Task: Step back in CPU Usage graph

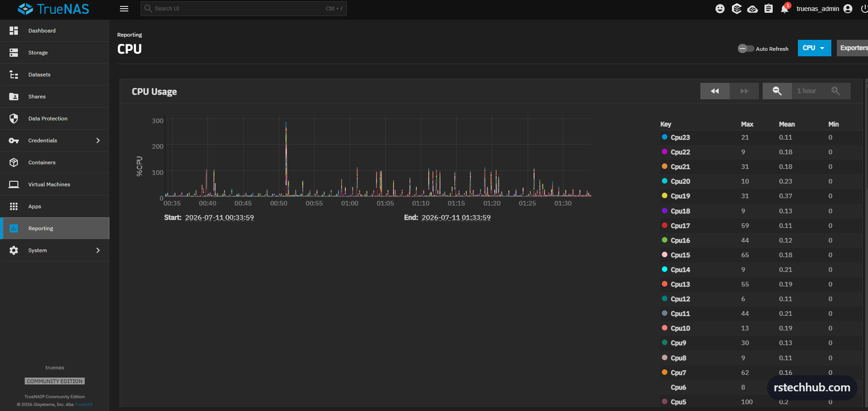Action: coord(715,91)
